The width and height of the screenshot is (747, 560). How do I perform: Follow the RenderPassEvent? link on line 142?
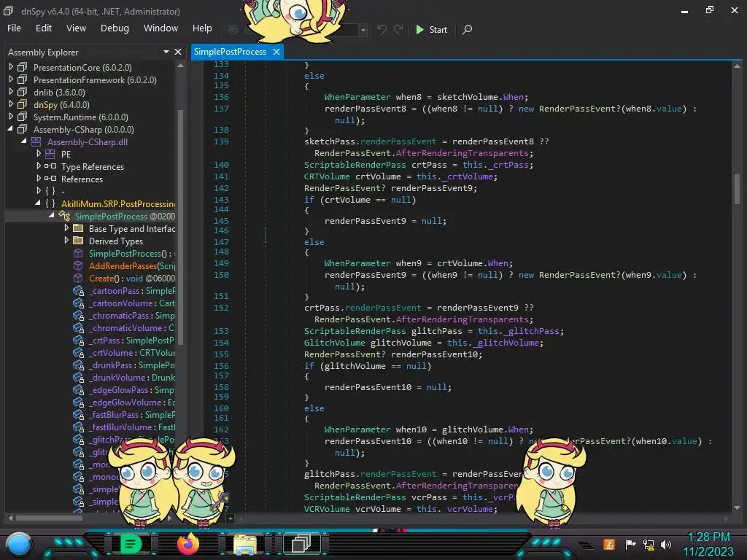pos(345,188)
